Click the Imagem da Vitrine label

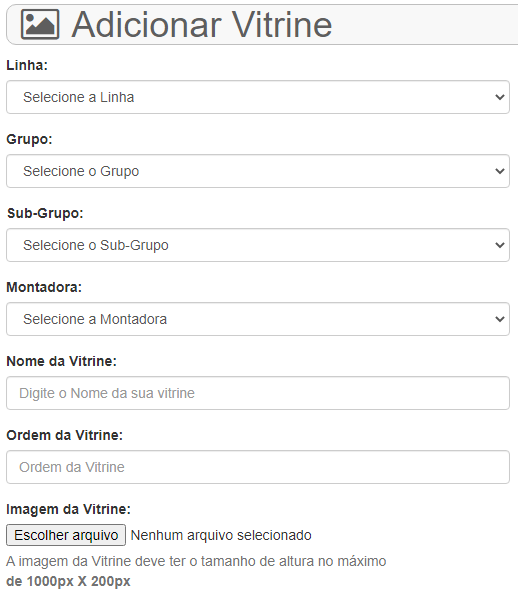[x=69, y=509]
